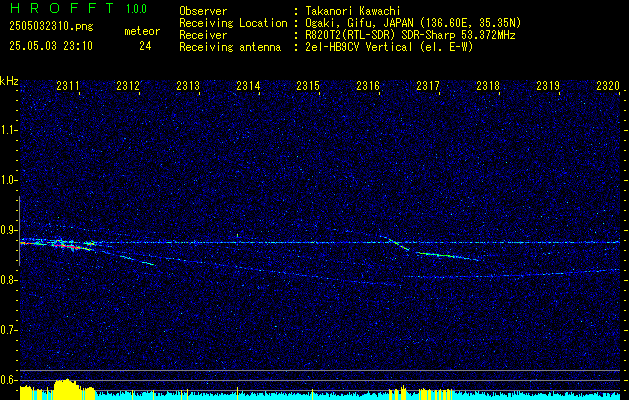Click the Ogaki, Gifu, JAPAN location text
The height and width of the screenshot is (400, 629).
(x=413, y=23)
